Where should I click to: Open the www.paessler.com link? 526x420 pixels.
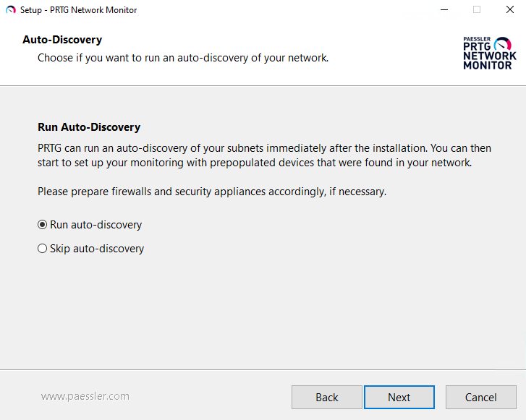coord(85,396)
